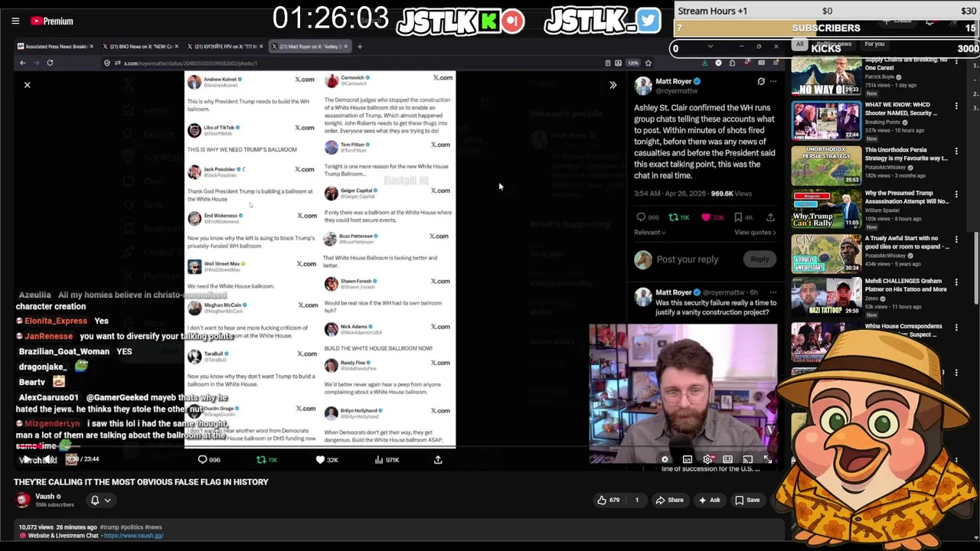Toggle subtitles in the player
The width and height of the screenshot is (980, 551).
(x=688, y=459)
